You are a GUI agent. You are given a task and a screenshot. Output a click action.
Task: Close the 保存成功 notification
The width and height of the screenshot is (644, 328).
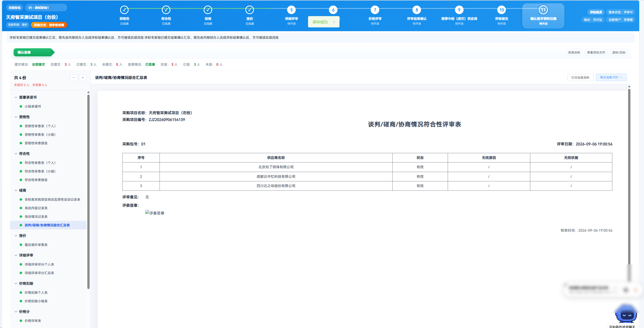pos(334,22)
